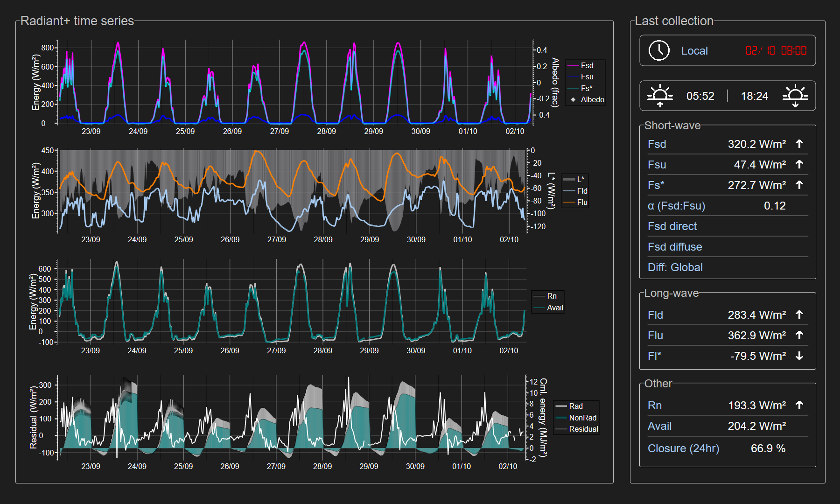Click the L* legend color swatch
This screenshot has width=840, height=504.
(569, 179)
